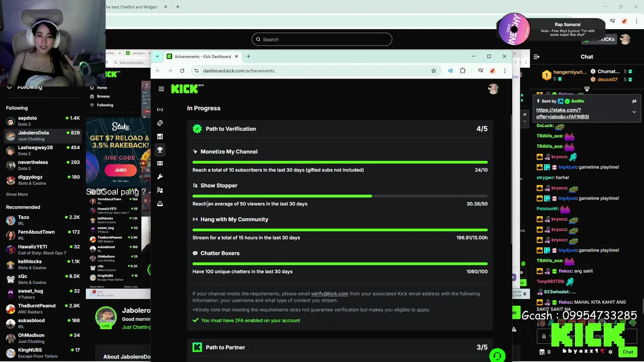Open the dashboard hamburger menu

coord(161,89)
